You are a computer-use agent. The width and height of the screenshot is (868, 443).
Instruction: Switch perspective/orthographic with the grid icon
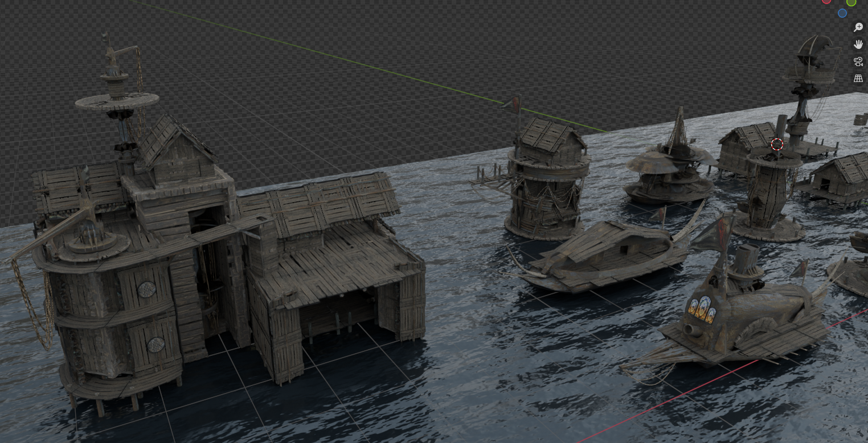point(858,79)
